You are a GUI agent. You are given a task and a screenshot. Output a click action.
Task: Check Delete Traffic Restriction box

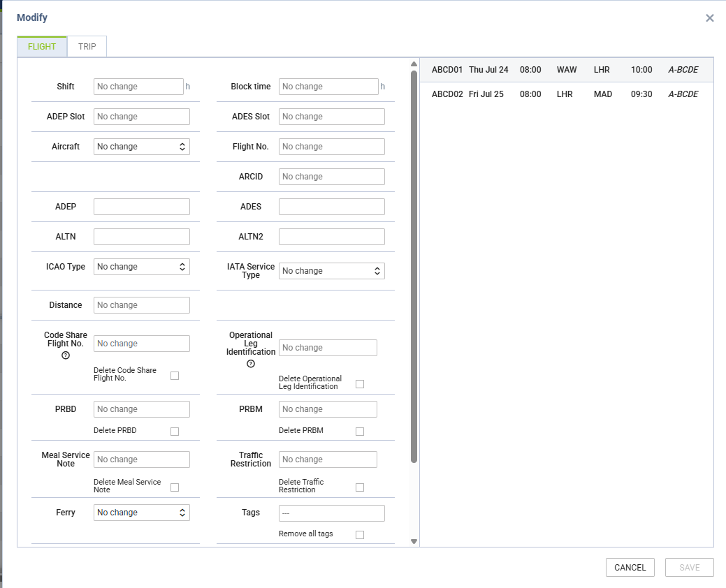pos(360,487)
